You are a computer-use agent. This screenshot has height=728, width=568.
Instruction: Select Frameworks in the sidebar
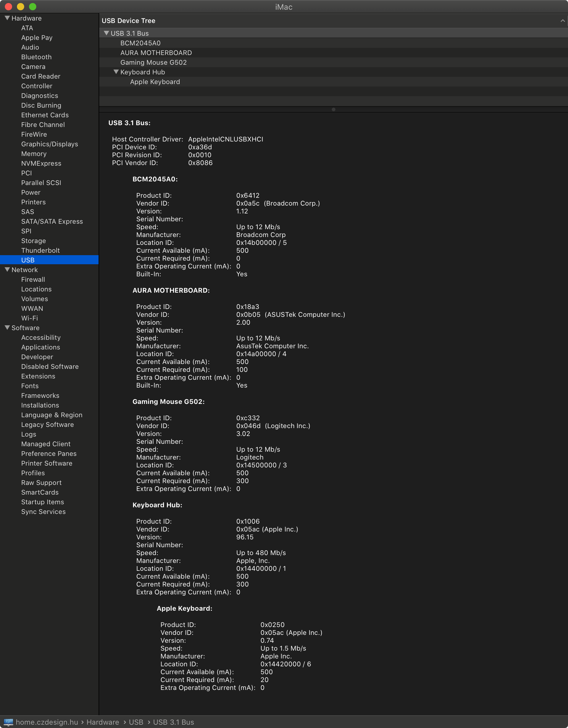40,395
